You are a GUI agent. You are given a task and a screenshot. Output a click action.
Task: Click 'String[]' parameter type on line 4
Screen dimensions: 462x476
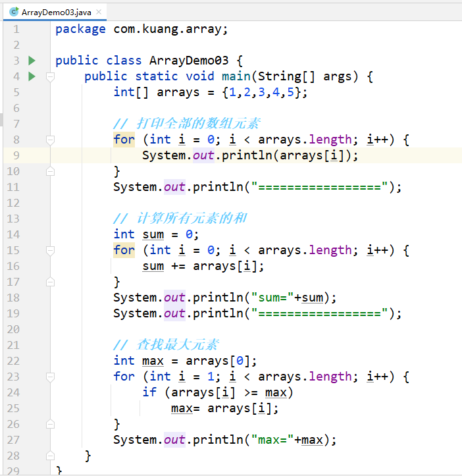[x=286, y=76]
